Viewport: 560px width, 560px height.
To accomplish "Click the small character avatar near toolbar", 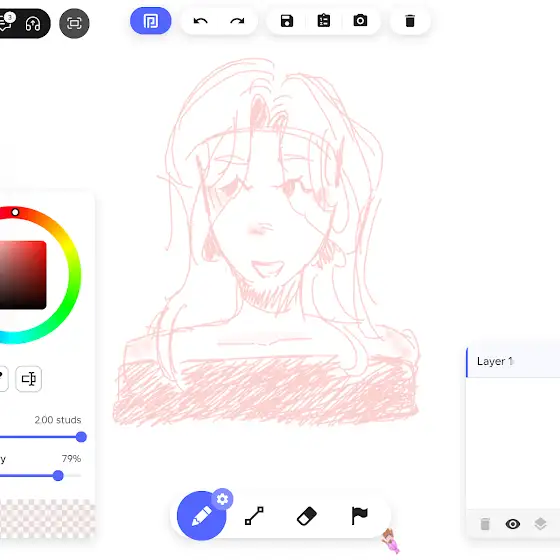I will 390,541.
